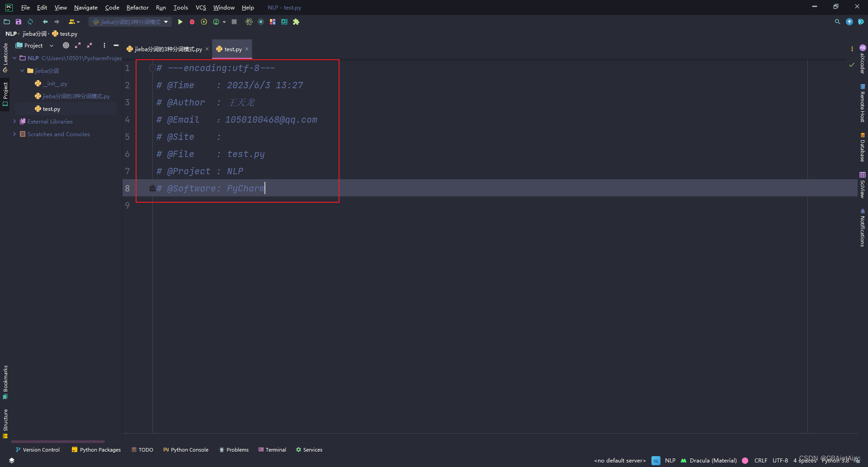Select opened file target icon in Project panel
868x467 pixels.
[x=66, y=45]
